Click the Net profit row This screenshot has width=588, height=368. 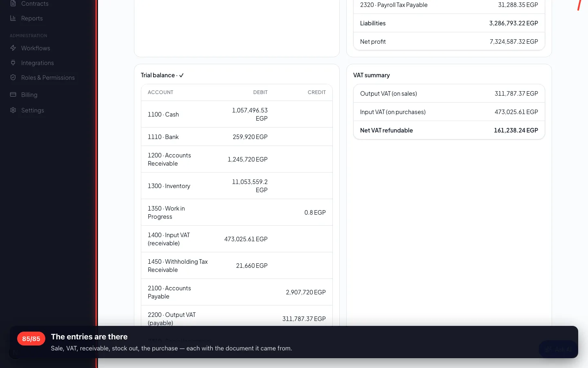tap(449, 42)
